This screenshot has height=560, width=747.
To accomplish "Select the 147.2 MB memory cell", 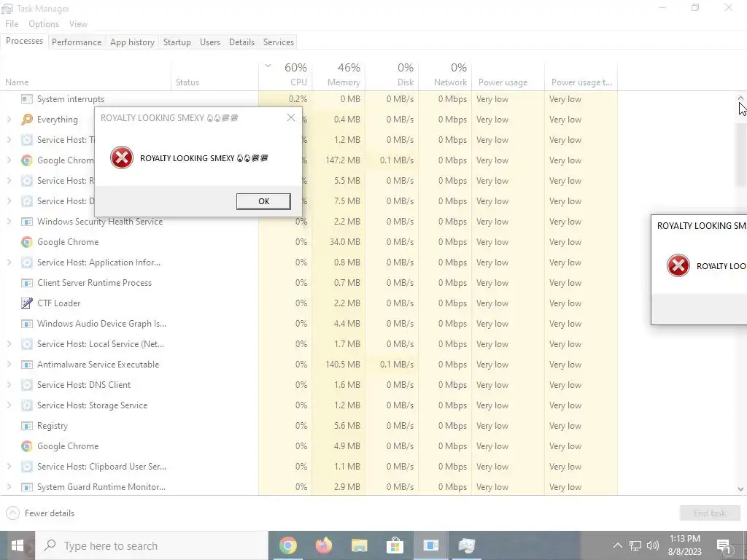I will pos(338,160).
